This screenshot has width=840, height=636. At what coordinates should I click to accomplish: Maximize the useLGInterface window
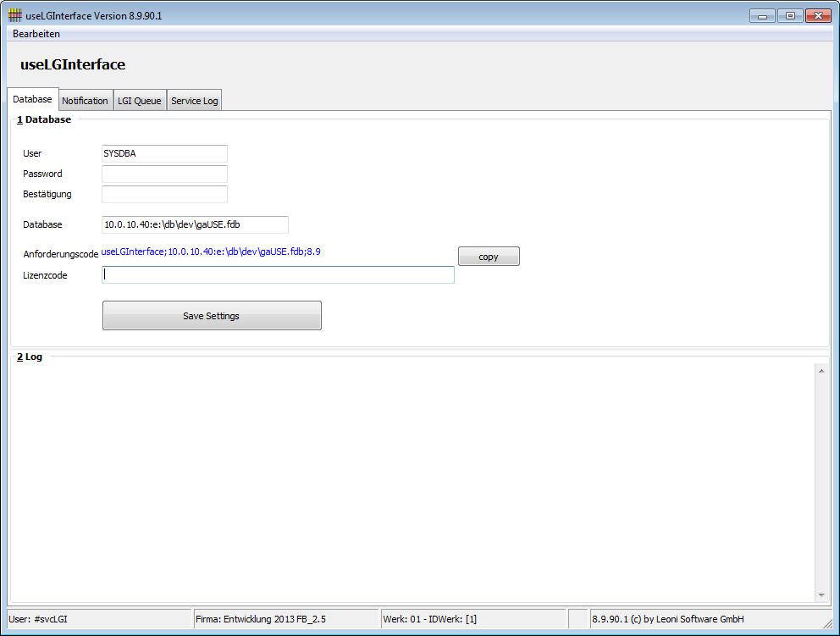[x=790, y=15]
